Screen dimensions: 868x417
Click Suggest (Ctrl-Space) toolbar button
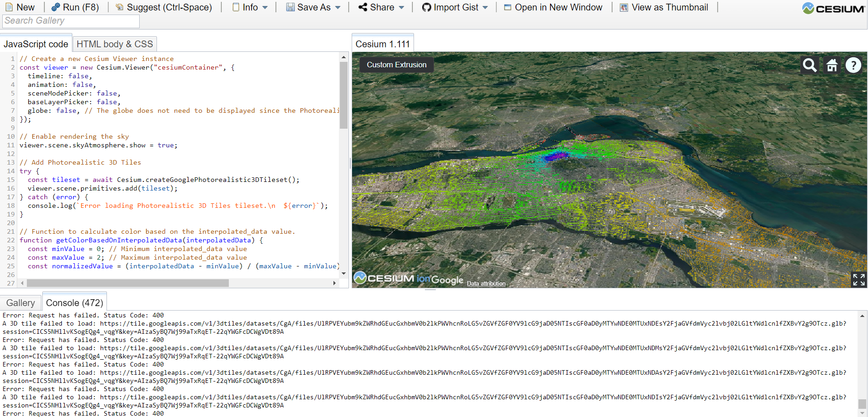coord(164,7)
